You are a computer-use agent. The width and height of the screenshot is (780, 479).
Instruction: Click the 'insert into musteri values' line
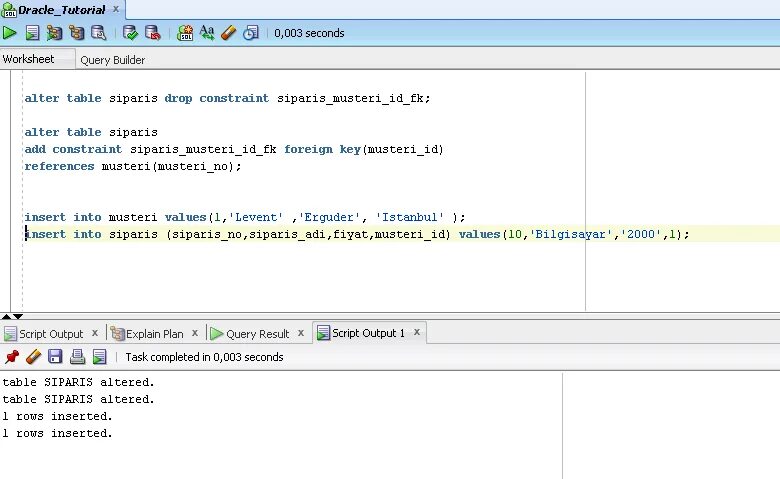click(245, 217)
